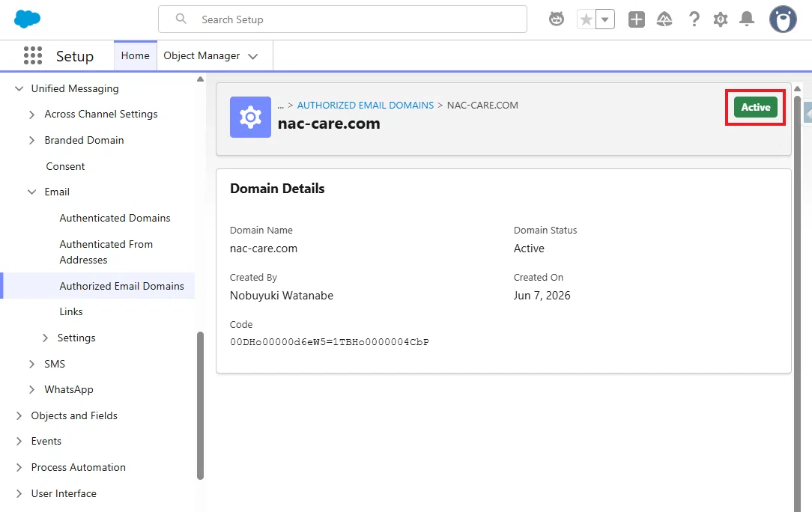Click the code value 00DHo00000d6eW5

coord(330,341)
